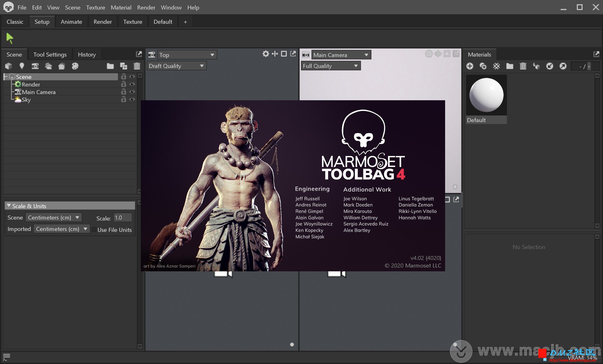This screenshot has width=603, height=364.
Task: Open the console icon in status bar
Action: point(7,357)
